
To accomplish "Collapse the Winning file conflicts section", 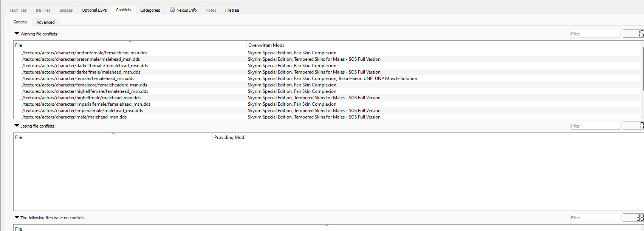I will tap(17, 34).
